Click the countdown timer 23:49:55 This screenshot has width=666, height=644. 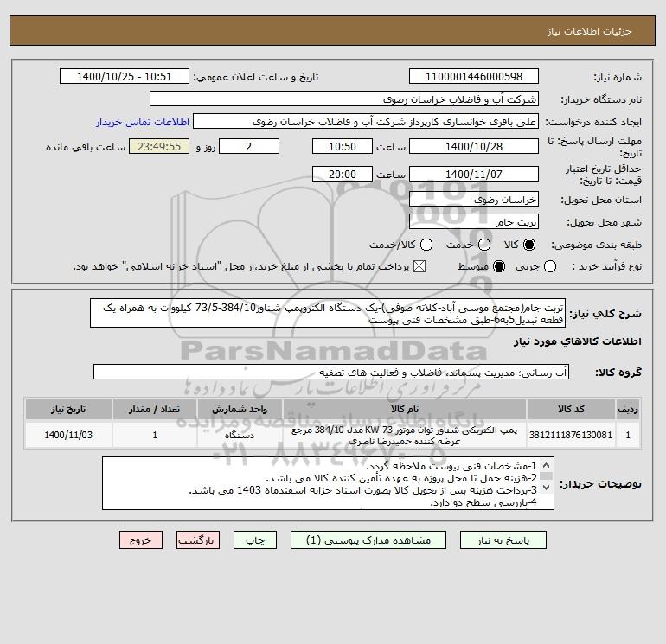coord(159,146)
